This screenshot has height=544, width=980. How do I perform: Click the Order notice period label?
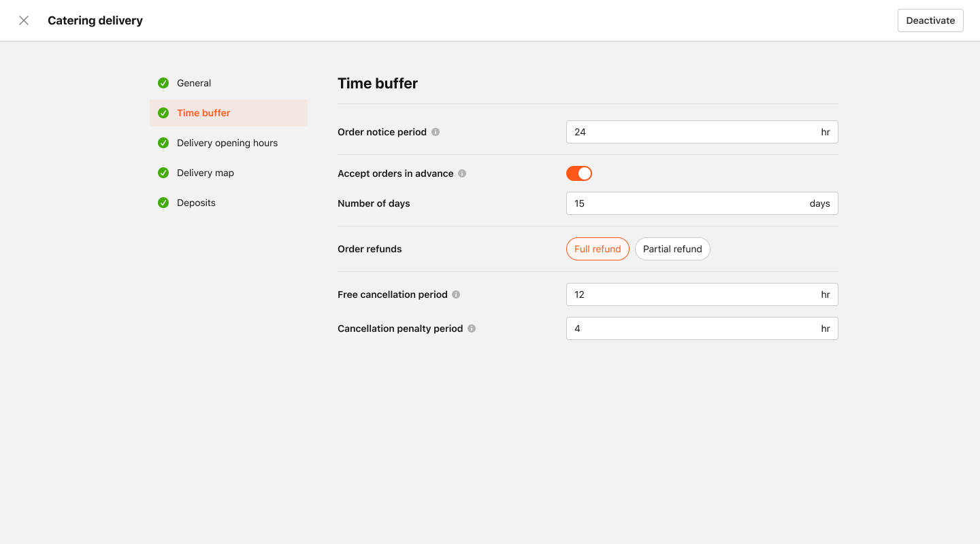(x=382, y=132)
